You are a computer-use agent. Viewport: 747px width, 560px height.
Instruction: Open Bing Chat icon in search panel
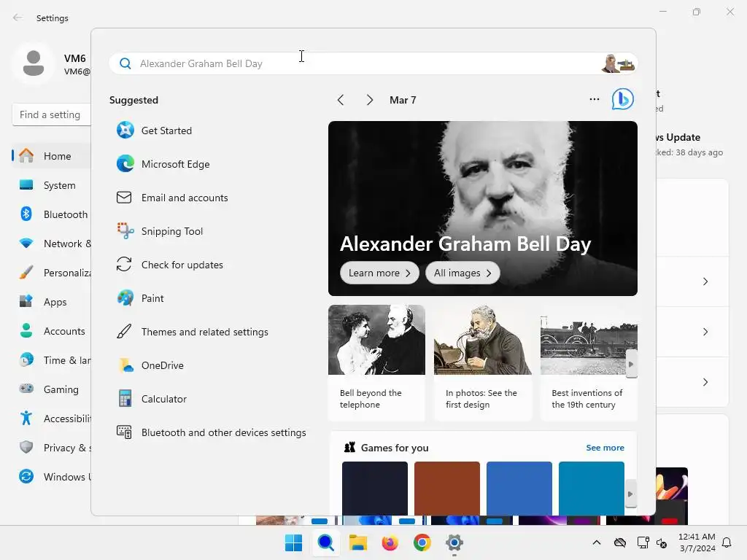[623, 99]
